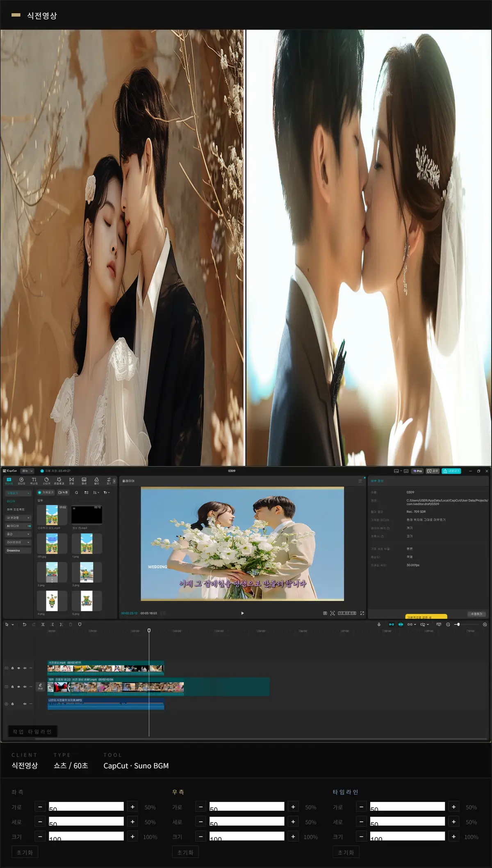Click the cyan 내보내기 (Export) button
492x868 pixels.
click(451, 471)
